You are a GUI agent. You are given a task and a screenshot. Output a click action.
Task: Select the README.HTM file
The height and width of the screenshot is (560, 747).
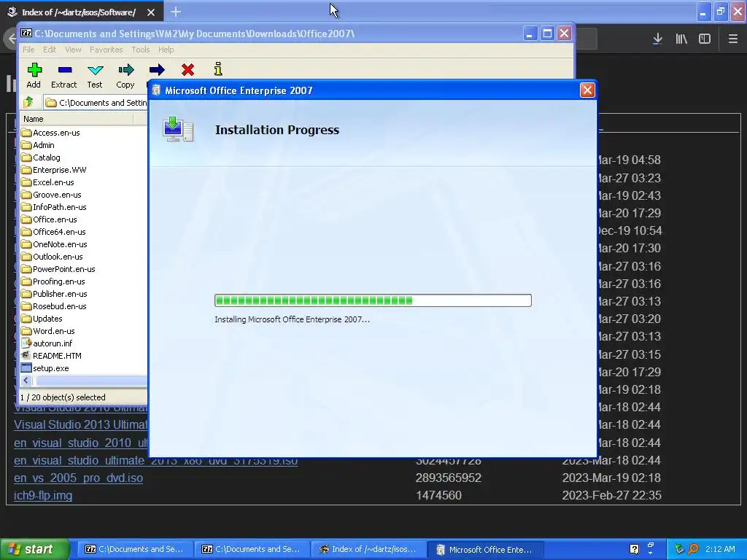(51, 356)
